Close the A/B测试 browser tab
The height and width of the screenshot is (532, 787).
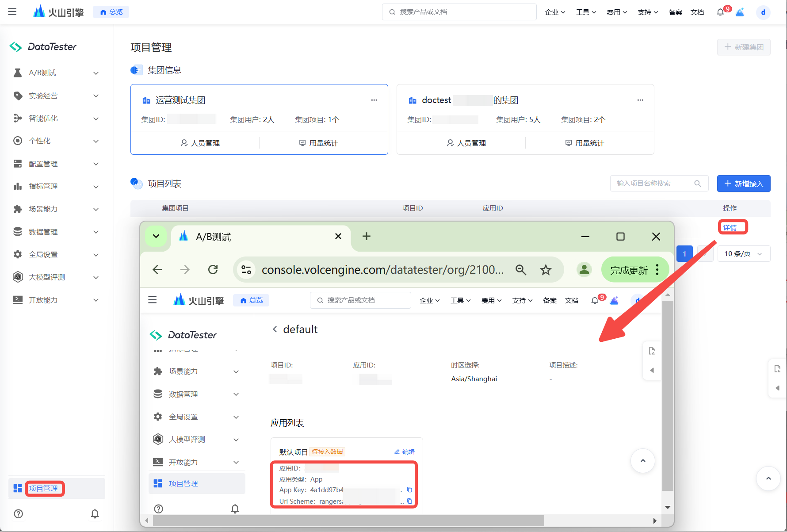(338, 236)
